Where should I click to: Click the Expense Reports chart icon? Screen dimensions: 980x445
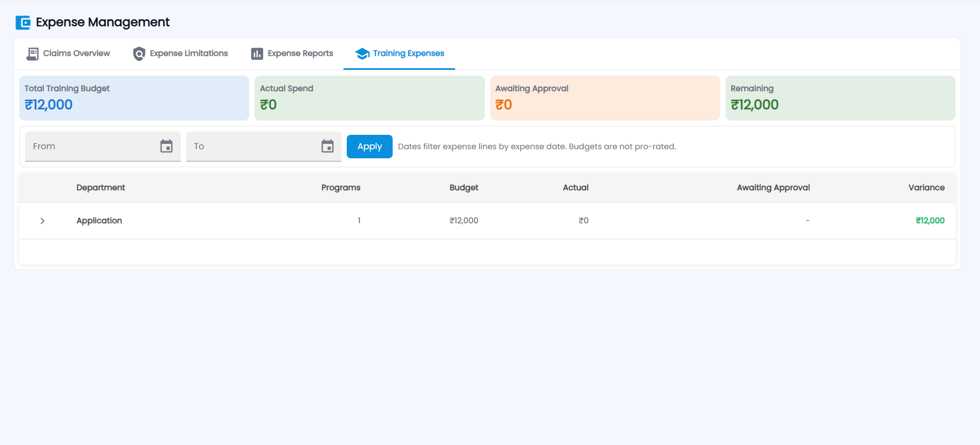[257, 54]
